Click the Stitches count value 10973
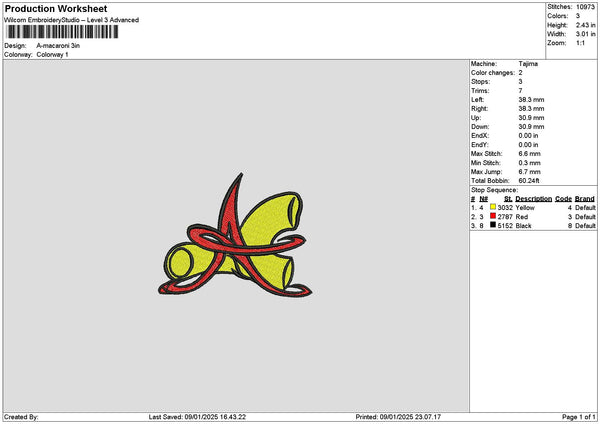 coord(585,7)
